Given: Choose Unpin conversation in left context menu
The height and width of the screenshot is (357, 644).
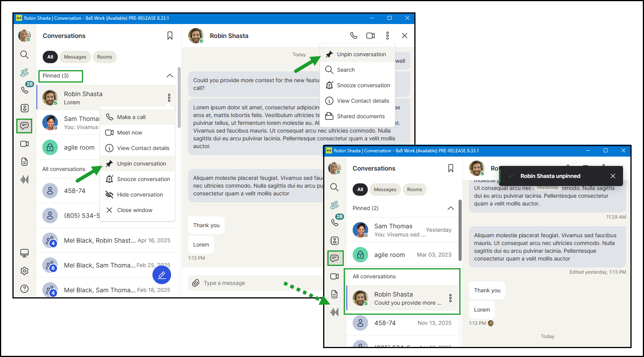Looking at the screenshot, I should pos(138,164).
